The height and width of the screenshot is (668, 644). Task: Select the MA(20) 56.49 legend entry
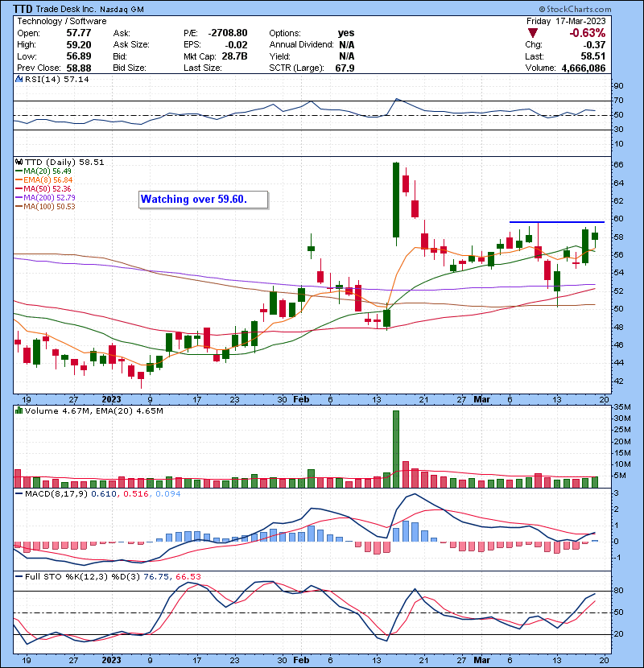point(43,171)
